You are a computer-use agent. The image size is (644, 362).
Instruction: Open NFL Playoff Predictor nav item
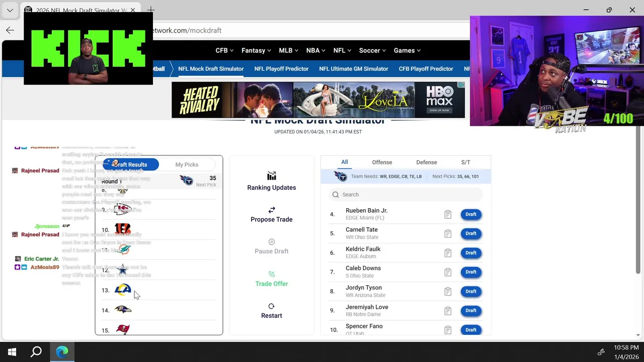point(281,69)
